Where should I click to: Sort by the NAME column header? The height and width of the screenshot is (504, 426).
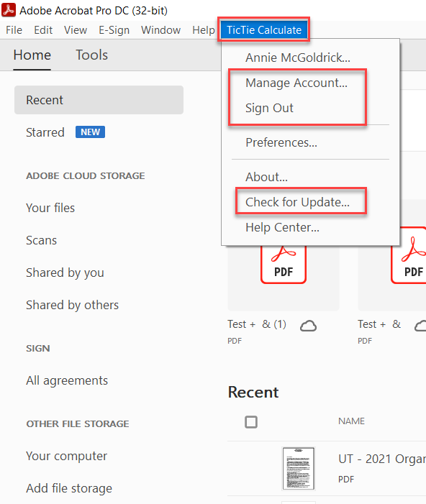[351, 421]
